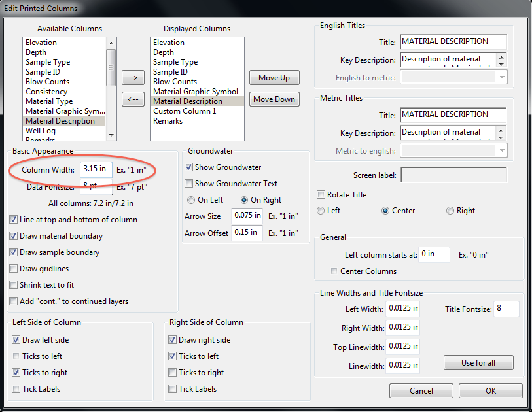Click the Title Fontsize field

pos(506,309)
